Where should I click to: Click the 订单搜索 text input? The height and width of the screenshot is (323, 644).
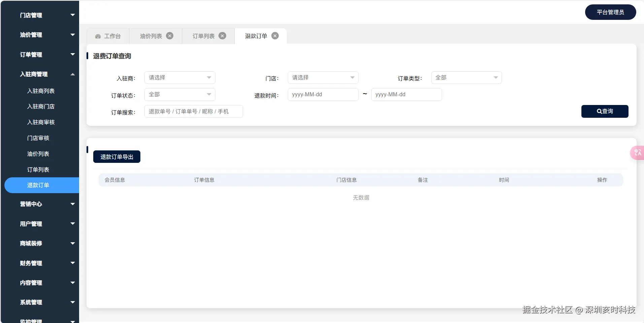[x=194, y=111]
